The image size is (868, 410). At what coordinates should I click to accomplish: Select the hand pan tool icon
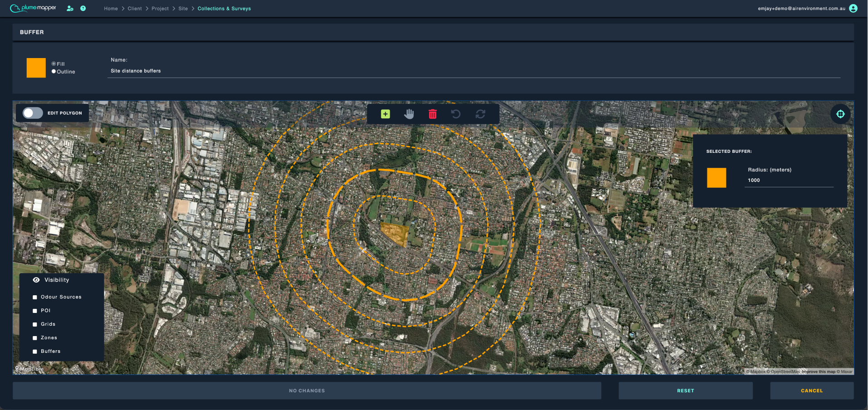point(409,114)
